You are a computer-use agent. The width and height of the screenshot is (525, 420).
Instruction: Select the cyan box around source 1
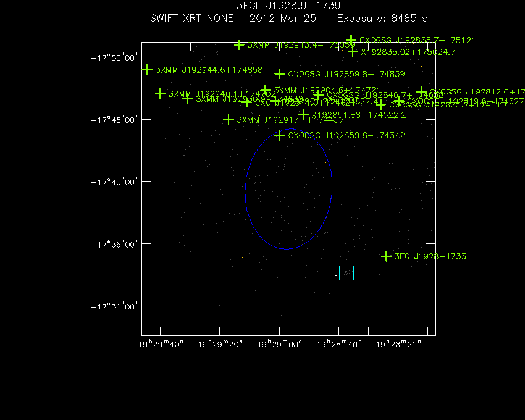tap(346, 273)
